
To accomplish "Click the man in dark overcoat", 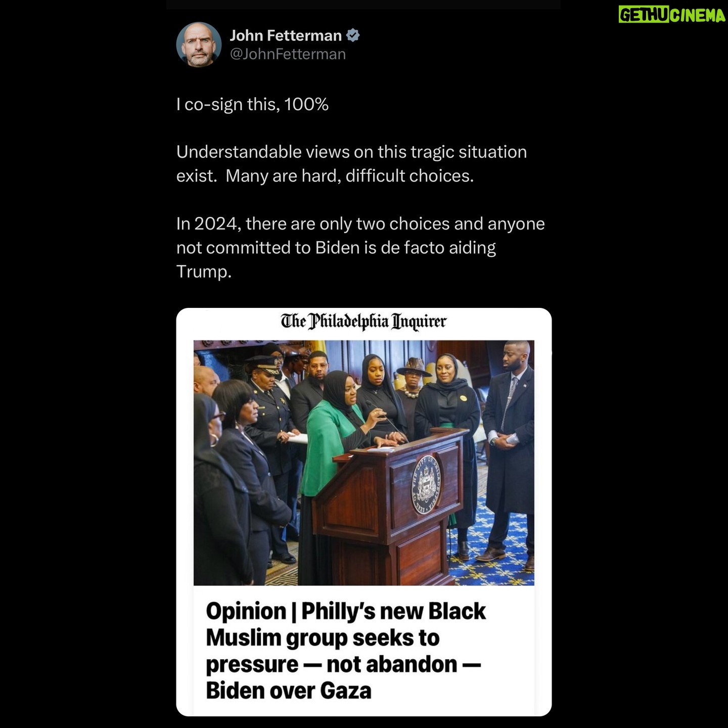I will pyautogui.click(x=510, y=450).
